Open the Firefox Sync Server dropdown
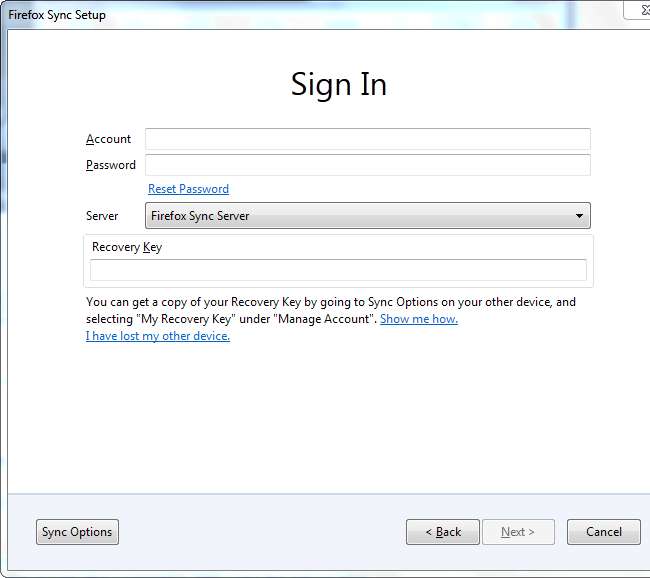 [368, 216]
